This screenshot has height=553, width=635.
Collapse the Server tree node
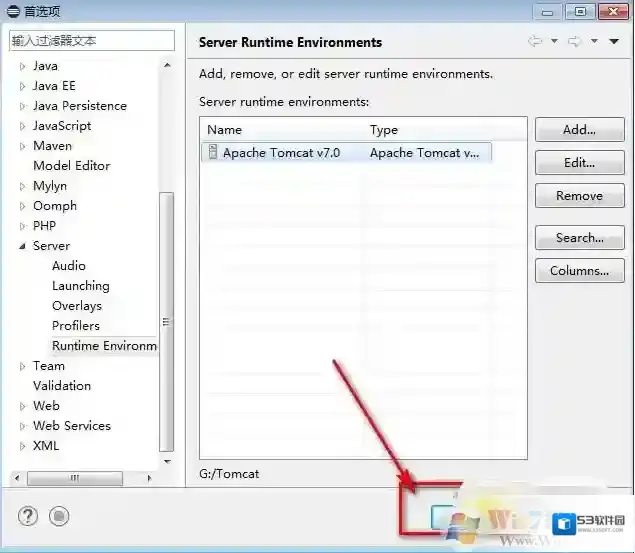pos(22,246)
